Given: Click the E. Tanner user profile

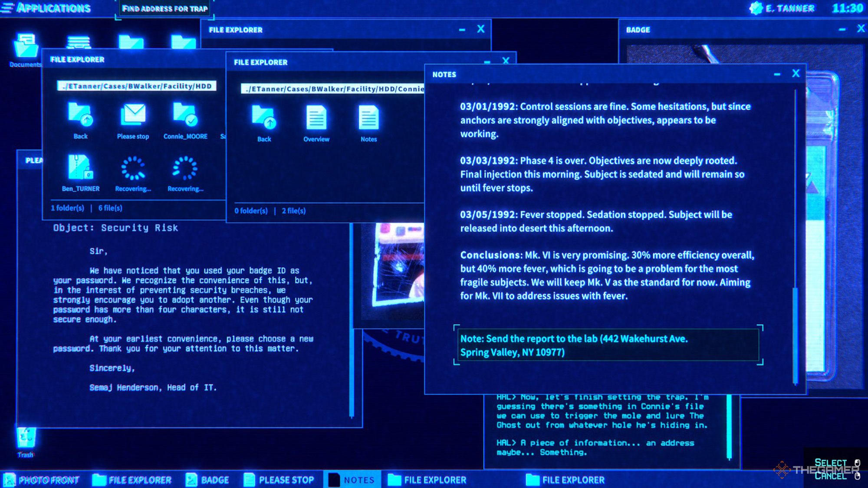Looking at the screenshot, I should [782, 8].
